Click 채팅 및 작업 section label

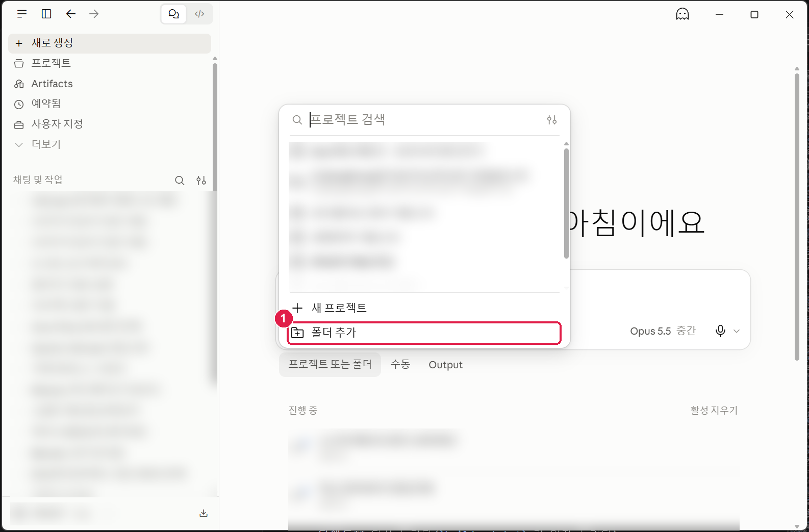(x=38, y=180)
